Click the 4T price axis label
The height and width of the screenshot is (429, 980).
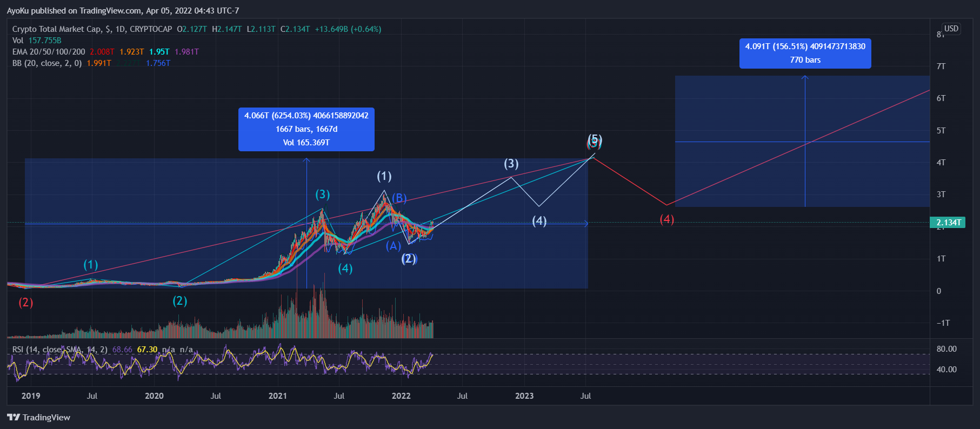point(941,163)
